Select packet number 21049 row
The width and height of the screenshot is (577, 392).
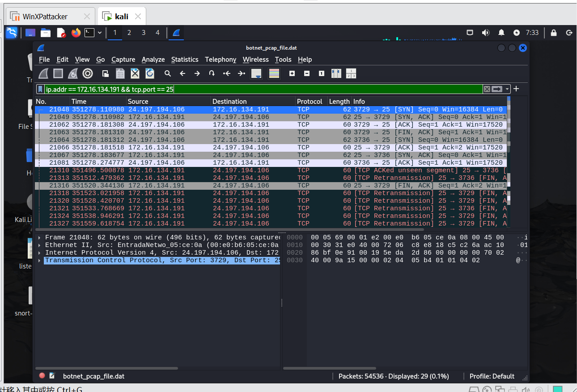(x=271, y=117)
